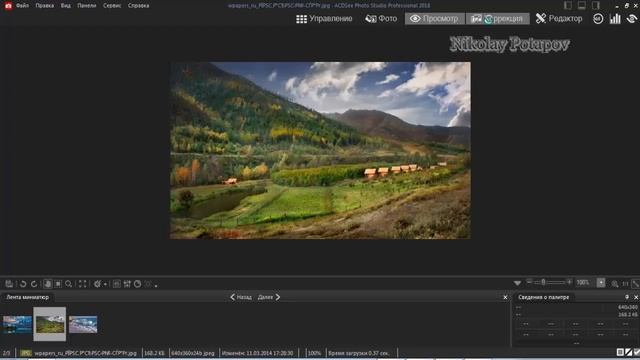
Task: Expand the gear icon dropdown arrow
Action: (105, 284)
